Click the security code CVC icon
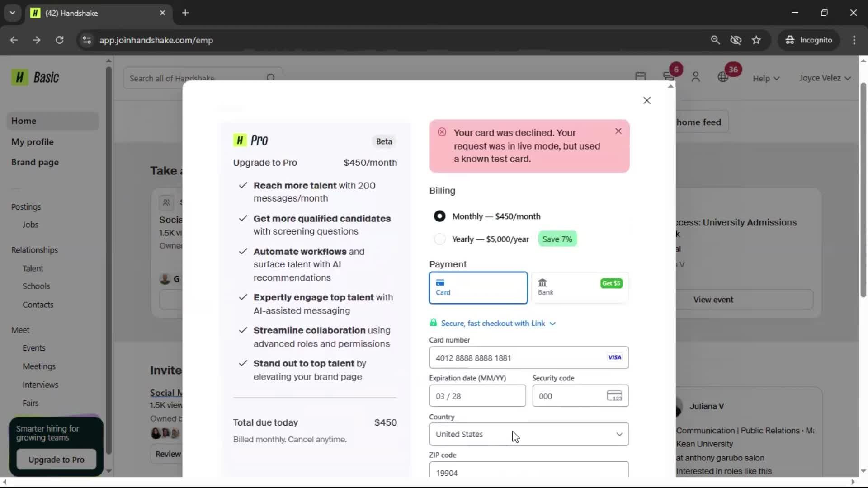The image size is (868, 488). 614,396
